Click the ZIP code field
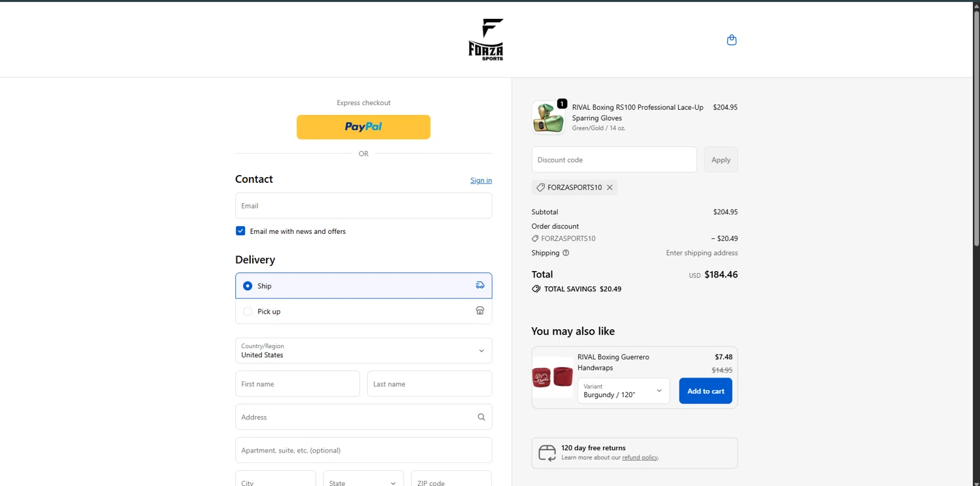980x486 pixels. tap(451, 480)
